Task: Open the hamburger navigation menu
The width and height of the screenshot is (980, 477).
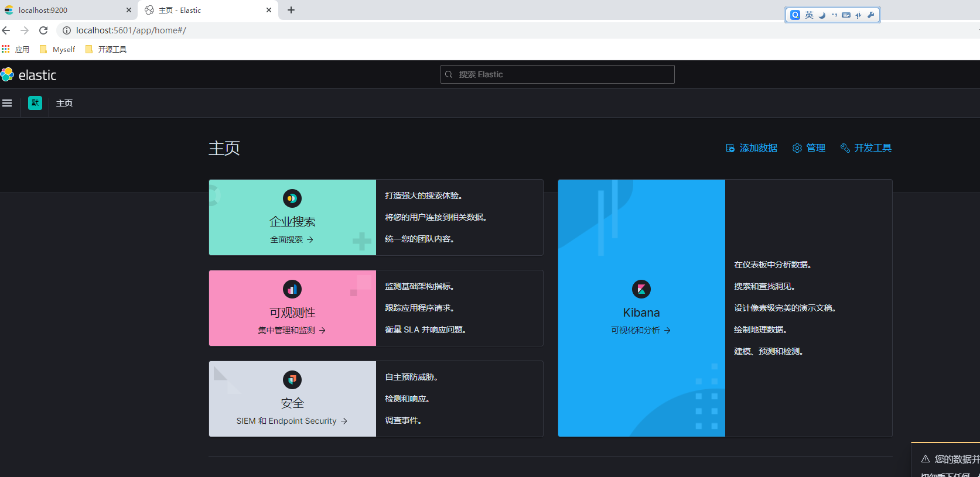Action: point(7,103)
